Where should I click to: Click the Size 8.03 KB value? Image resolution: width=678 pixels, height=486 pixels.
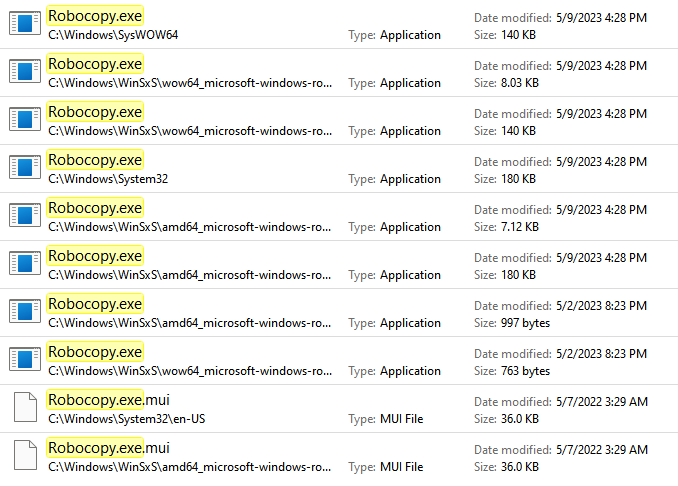click(520, 83)
